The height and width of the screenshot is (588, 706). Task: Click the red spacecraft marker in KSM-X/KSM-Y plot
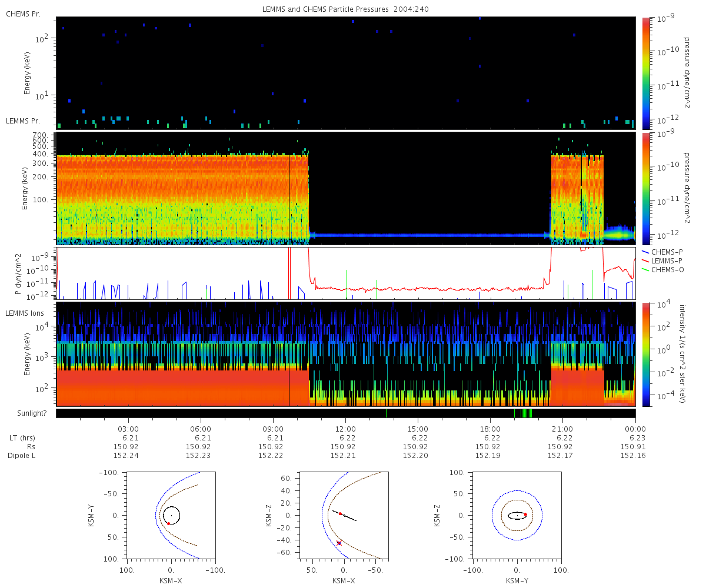(168, 523)
